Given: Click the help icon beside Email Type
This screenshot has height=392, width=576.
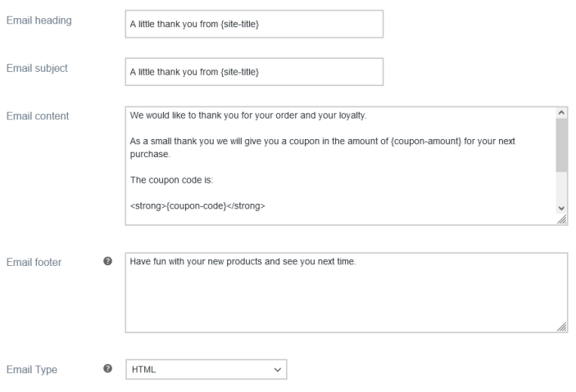Looking at the screenshot, I should [x=108, y=370].
